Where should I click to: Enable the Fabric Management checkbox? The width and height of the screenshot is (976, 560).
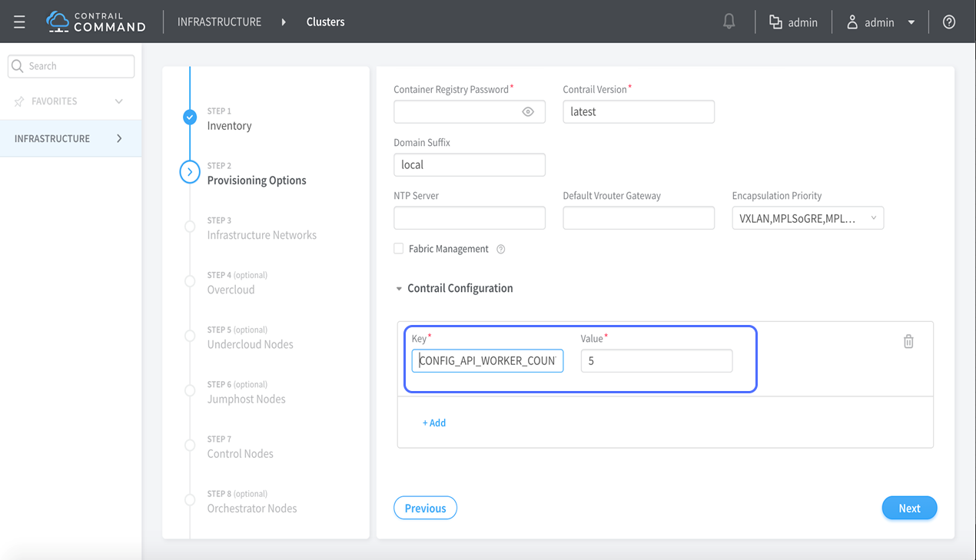click(399, 249)
